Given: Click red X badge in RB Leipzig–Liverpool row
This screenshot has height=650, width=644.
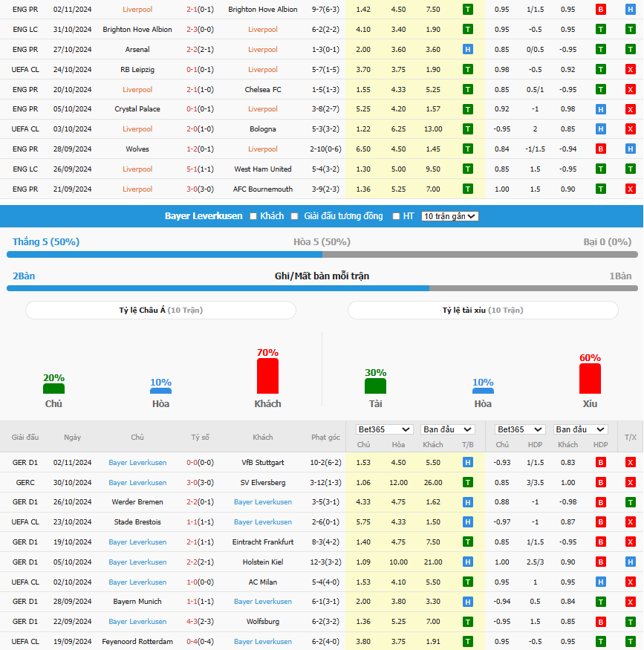Looking at the screenshot, I should [x=631, y=69].
